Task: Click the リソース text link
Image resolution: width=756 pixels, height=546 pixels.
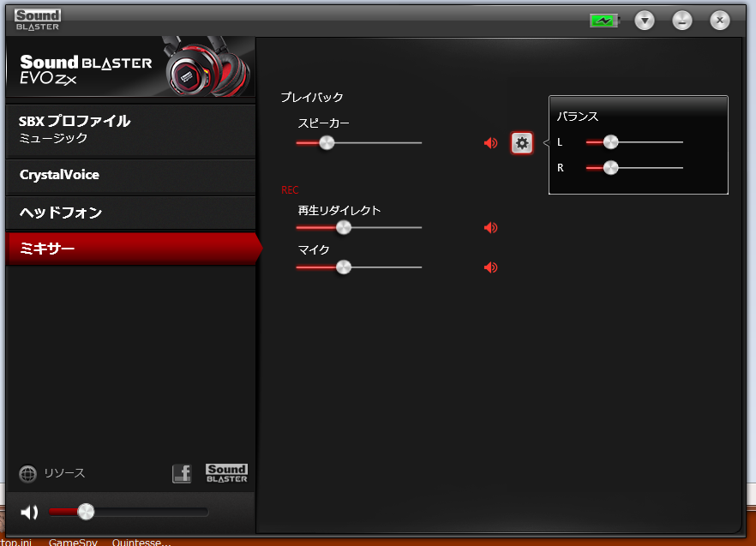Action: 64,473
